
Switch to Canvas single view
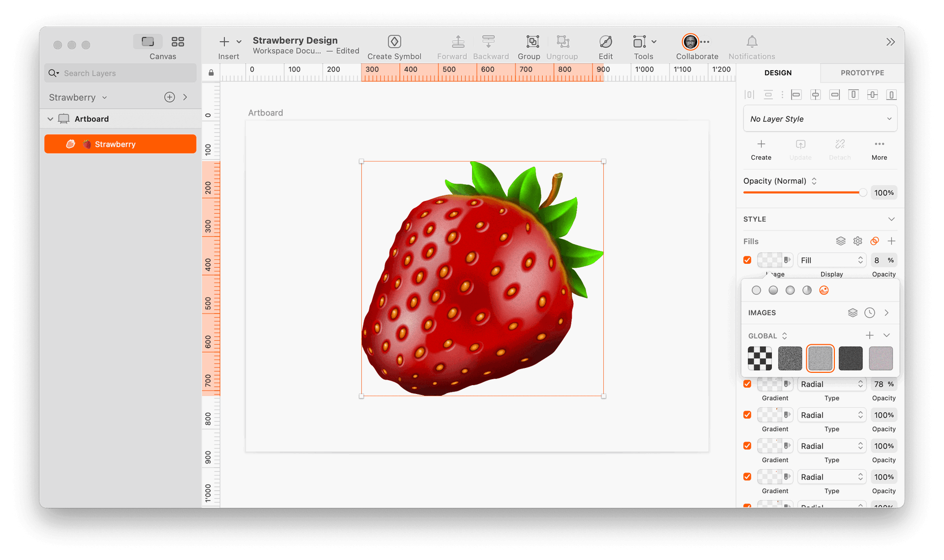click(147, 42)
